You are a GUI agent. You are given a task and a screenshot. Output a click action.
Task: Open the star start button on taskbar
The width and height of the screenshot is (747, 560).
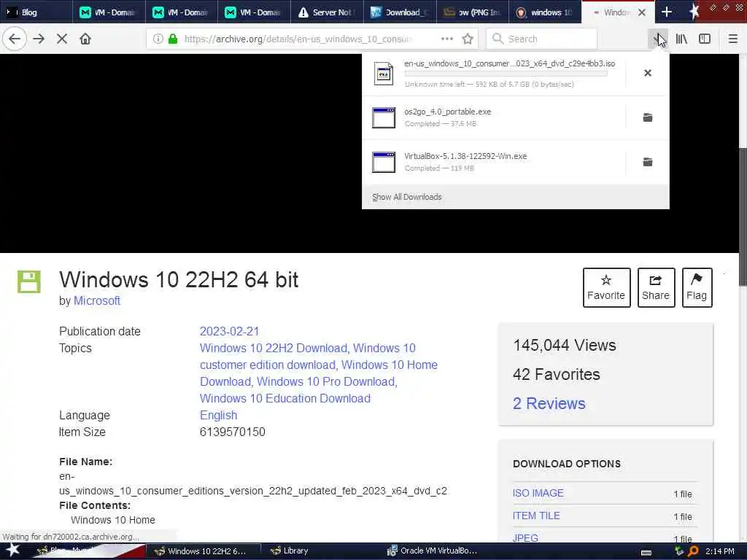[x=12, y=551]
